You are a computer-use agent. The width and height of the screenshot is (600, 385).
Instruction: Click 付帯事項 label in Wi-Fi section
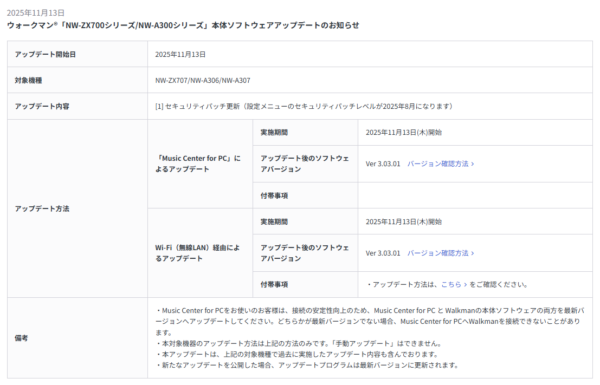click(274, 285)
